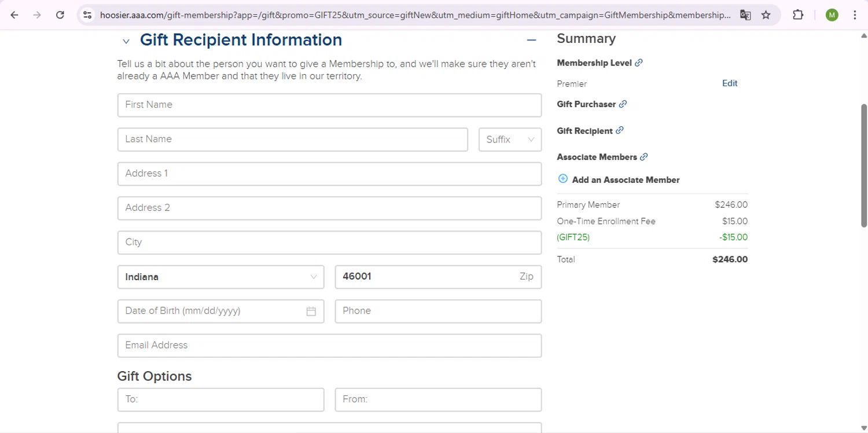868x433 pixels.
Task: Click the Phone input field
Action: tap(438, 311)
